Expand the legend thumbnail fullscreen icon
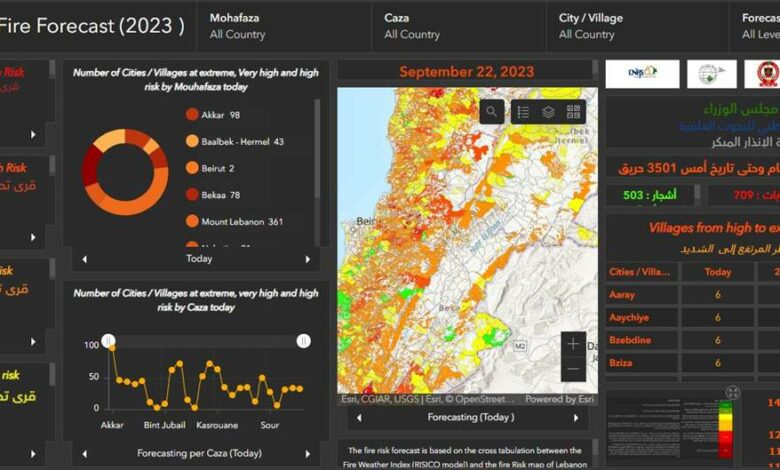This screenshot has width=780, height=470. (733, 392)
